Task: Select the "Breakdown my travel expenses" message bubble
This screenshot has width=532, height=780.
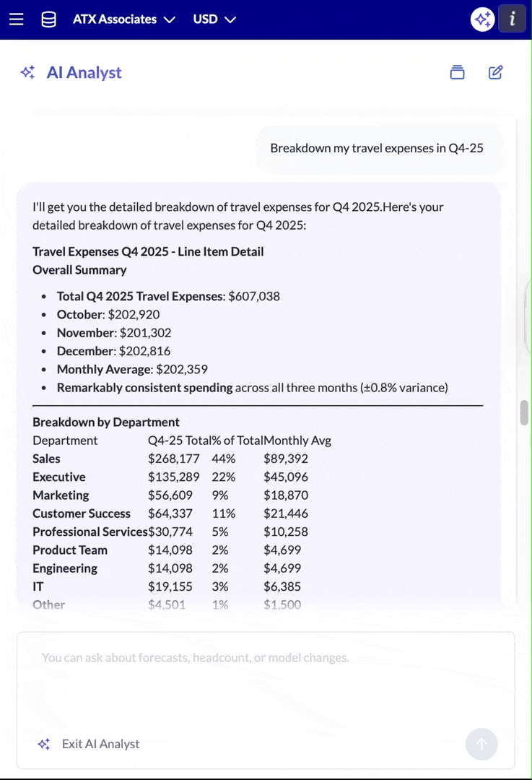Action: click(376, 148)
